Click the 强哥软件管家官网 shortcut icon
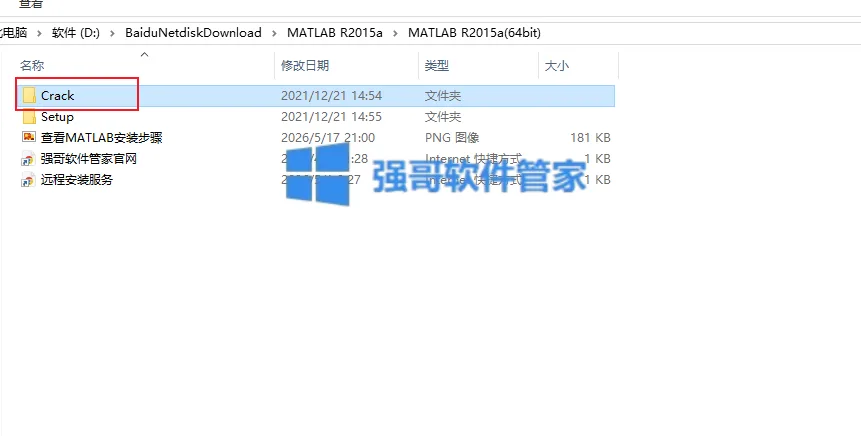 point(29,159)
